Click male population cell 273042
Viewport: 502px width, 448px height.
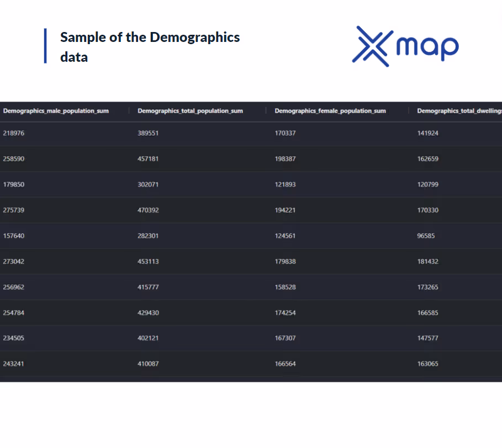point(14,262)
